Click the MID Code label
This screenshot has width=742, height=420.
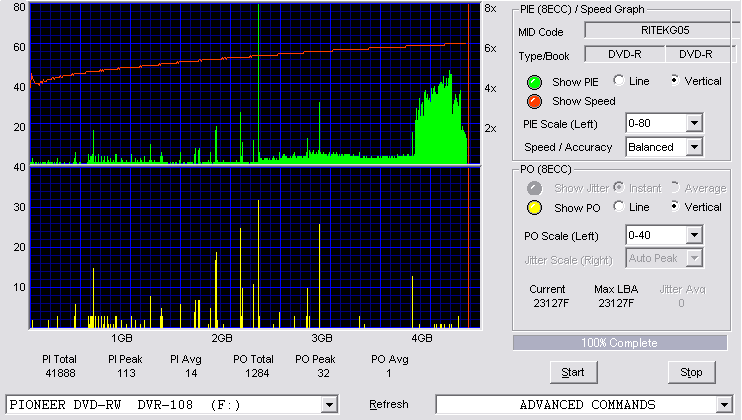(540, 32)
